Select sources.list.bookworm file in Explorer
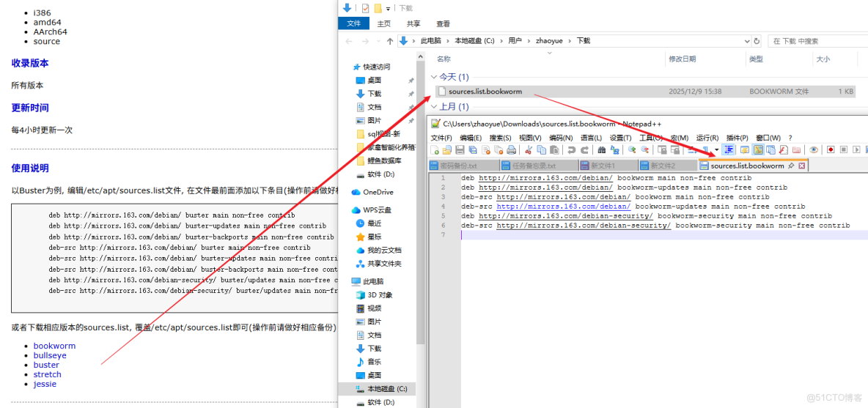This screenshot has width=868, height=408. pyautogui.click(x=646, y=92)
